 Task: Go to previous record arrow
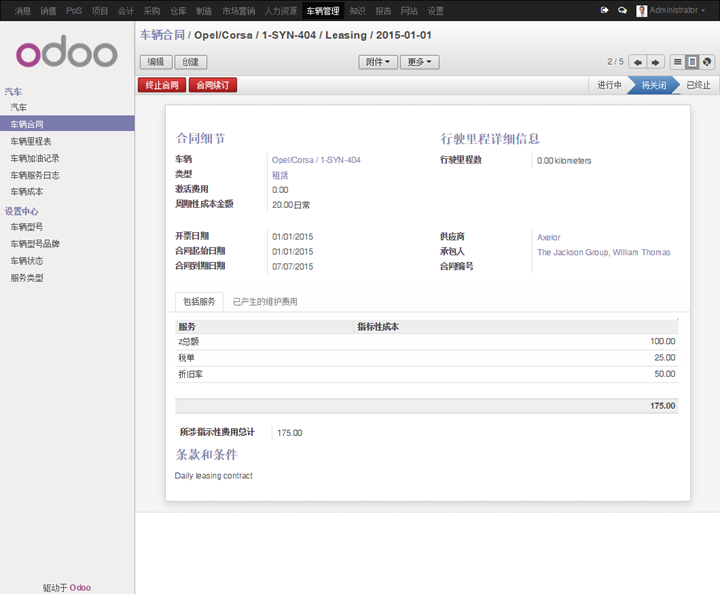(x=638, y=62)
